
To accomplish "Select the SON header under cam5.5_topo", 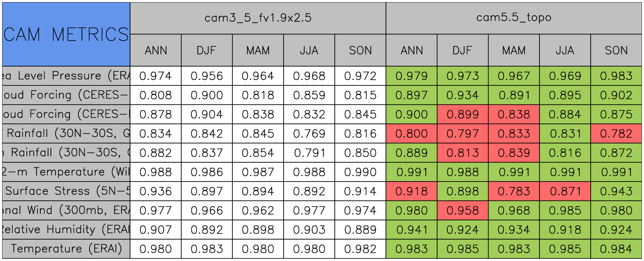I will click(616, 50).
